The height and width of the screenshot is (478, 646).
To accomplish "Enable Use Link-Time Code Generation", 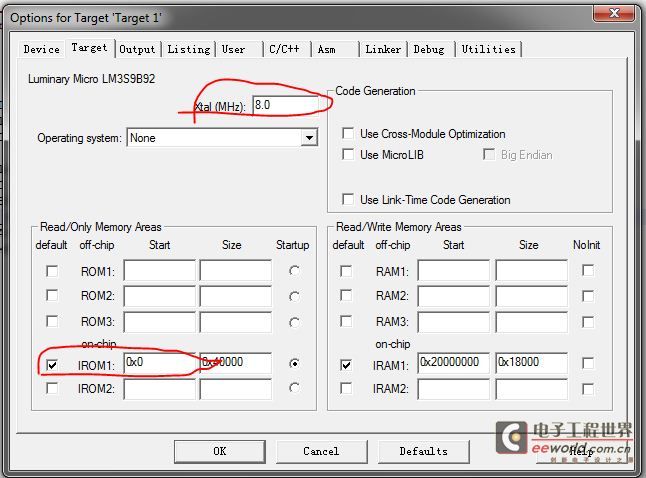I will point(348,199).
